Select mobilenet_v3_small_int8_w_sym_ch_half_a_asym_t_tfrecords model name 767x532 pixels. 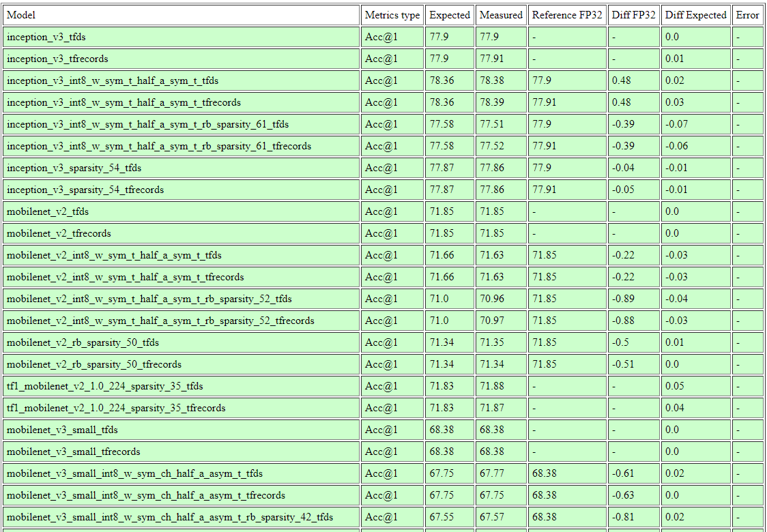point(146,496)
